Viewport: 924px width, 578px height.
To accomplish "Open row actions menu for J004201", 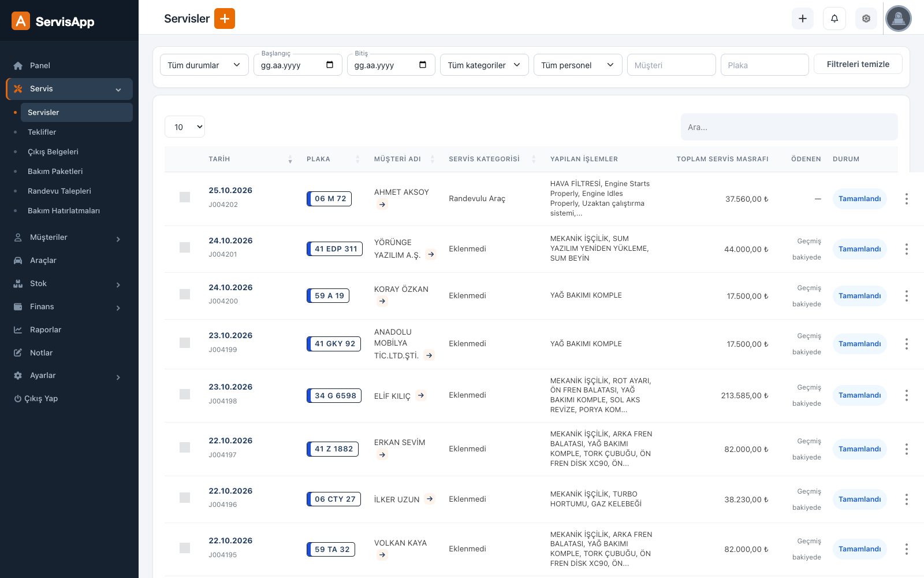I will 907,249.
